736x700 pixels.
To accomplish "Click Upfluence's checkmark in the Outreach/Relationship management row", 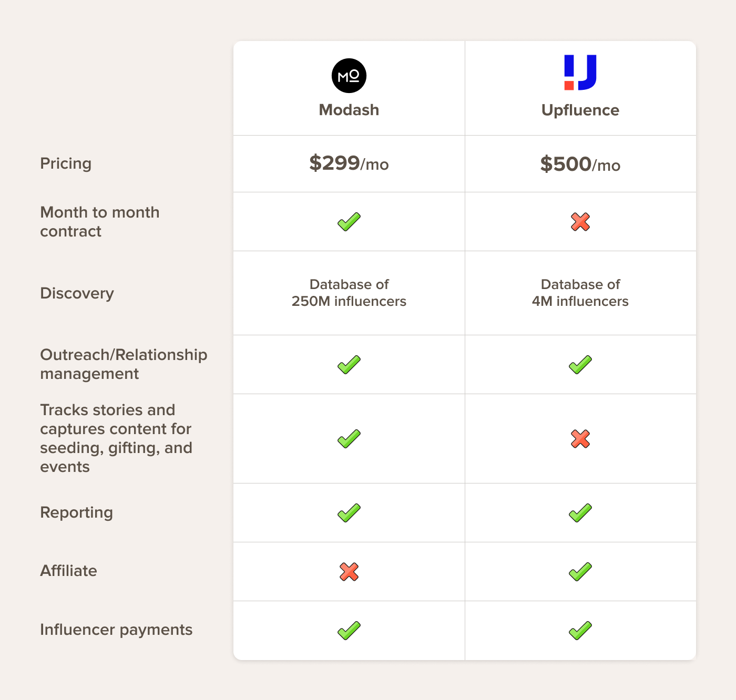I will (580, 365).
